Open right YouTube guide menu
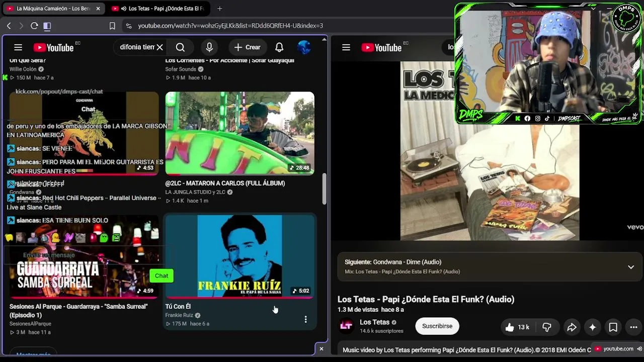Image resolution: width=644 pixels, height=362 pixels. pos(346,47)
